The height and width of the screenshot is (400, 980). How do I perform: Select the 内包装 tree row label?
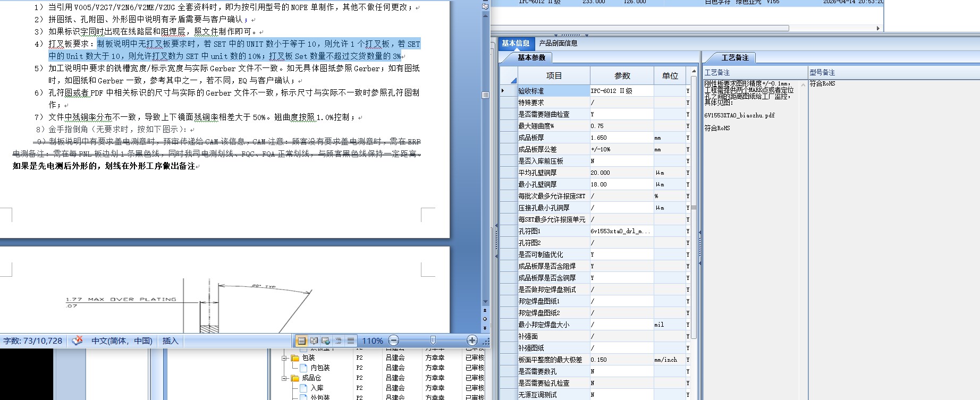[320, 368]
